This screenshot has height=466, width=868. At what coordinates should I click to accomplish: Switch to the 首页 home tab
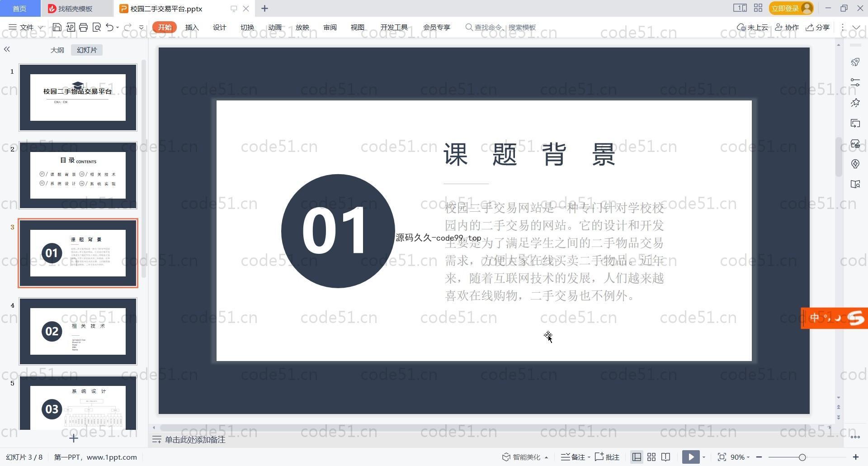[19, 9]
